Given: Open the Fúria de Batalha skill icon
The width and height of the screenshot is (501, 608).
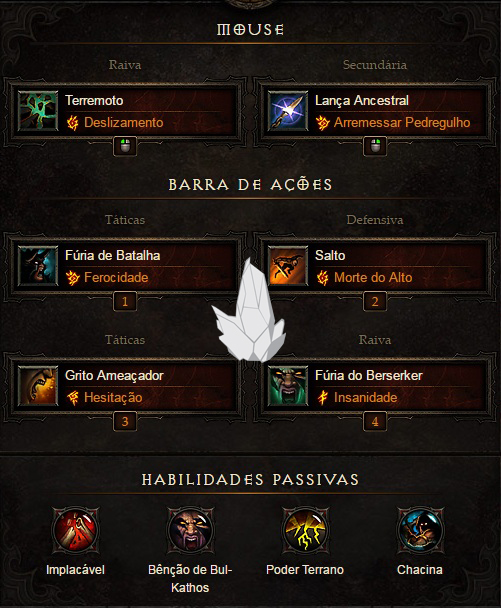Looking at the screenshot, I should click(x=38, y=266).
